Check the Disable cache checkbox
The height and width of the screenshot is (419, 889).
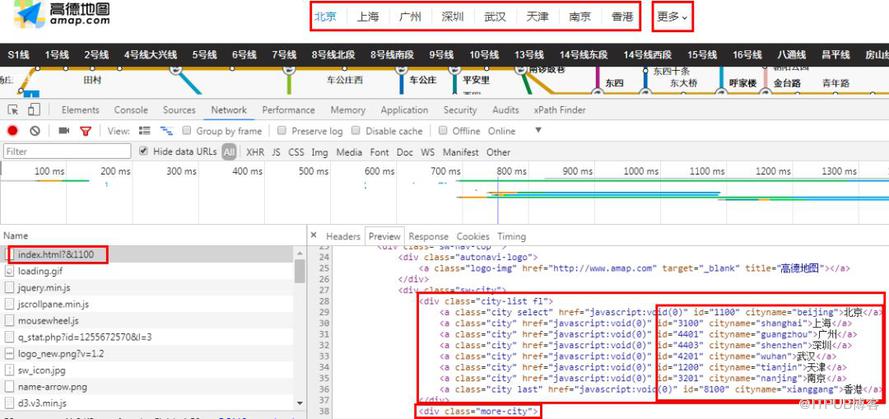[x=357, y=131]
